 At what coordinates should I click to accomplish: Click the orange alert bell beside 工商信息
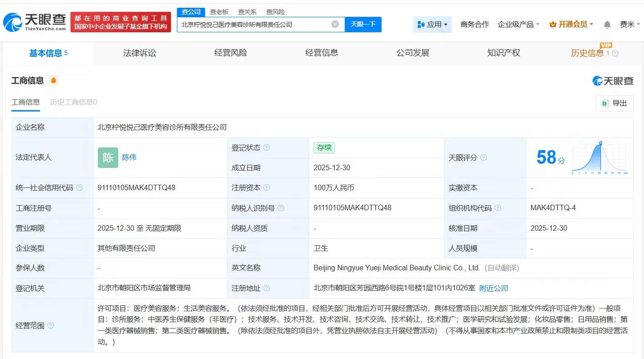tap(54, 81)
